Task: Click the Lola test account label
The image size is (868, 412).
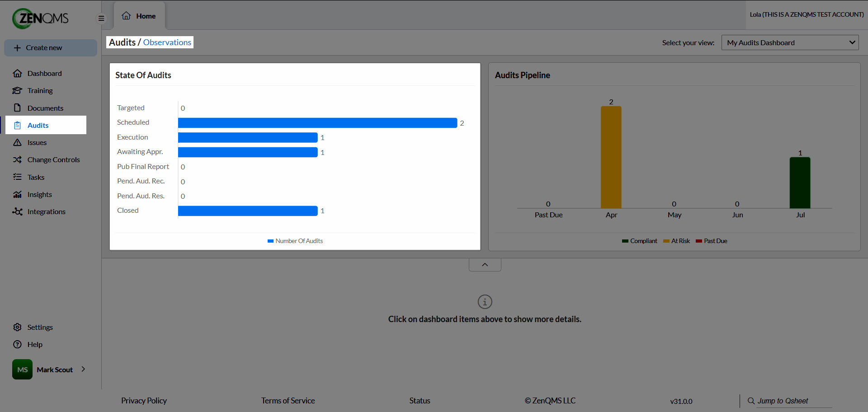Action: [x=807, y=14]
